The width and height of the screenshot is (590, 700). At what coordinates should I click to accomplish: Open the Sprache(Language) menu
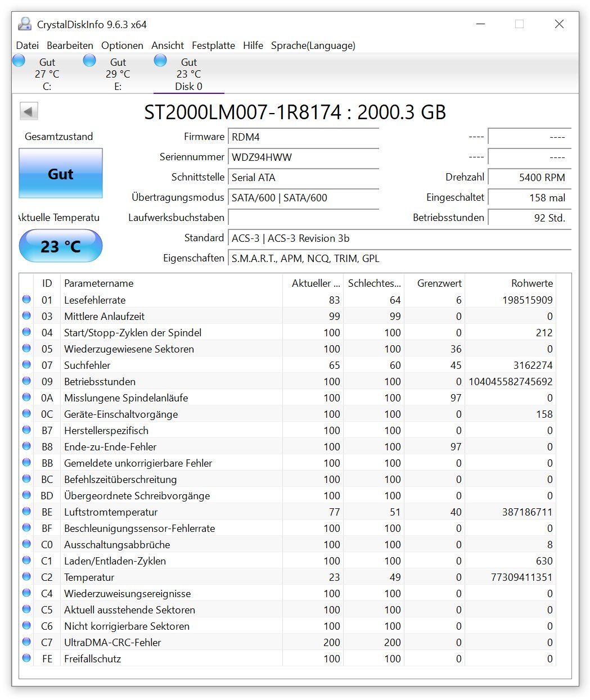click(x=313, y=46)
